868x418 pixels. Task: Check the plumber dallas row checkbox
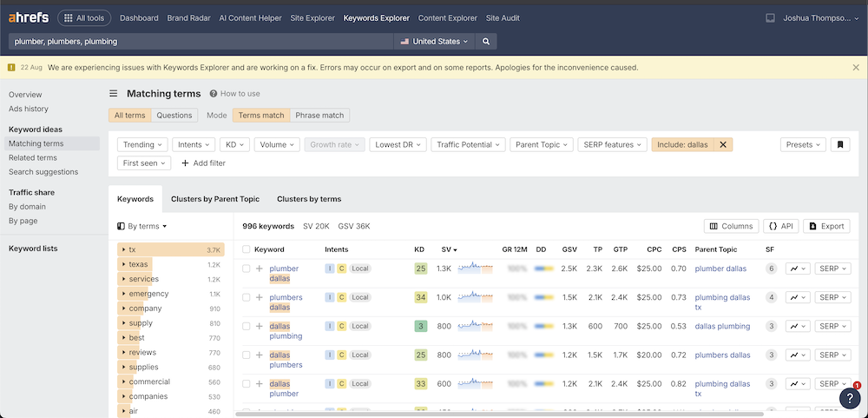247,269
